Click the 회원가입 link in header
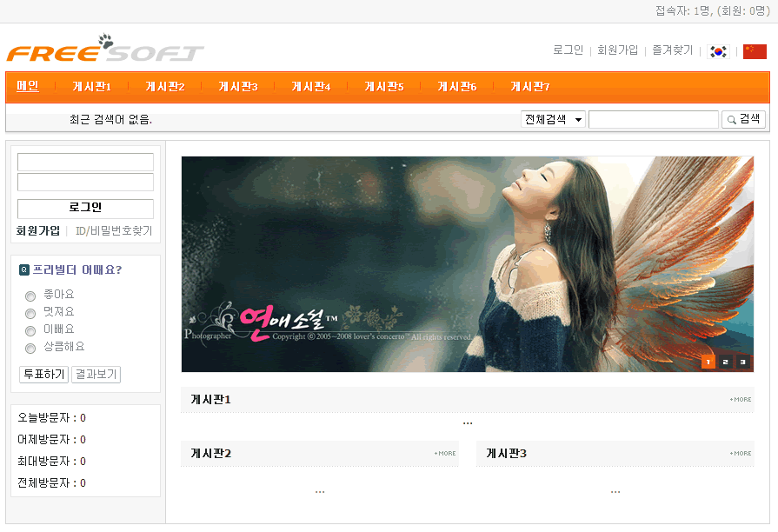The image size is (778, 532). (x=617, y=50)
